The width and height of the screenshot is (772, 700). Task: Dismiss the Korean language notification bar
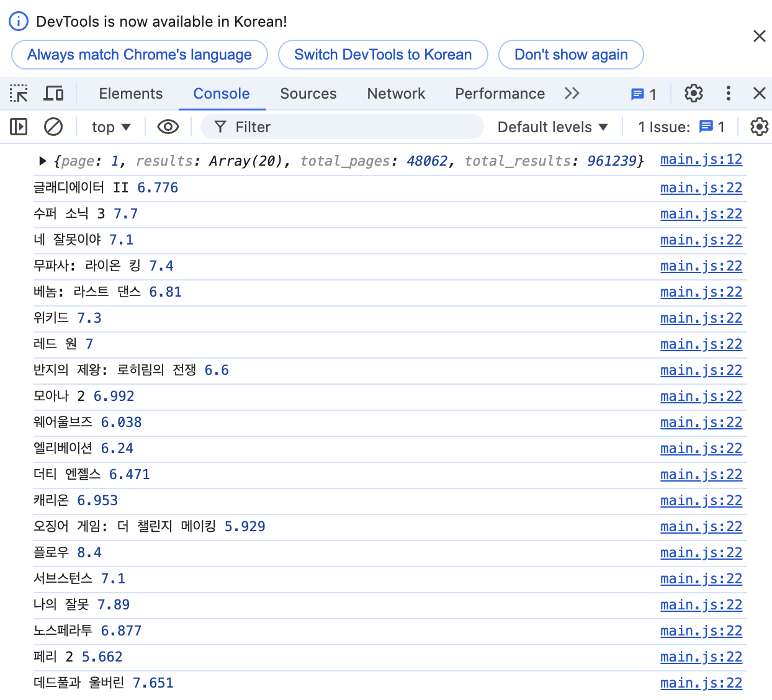click(759, 36)
